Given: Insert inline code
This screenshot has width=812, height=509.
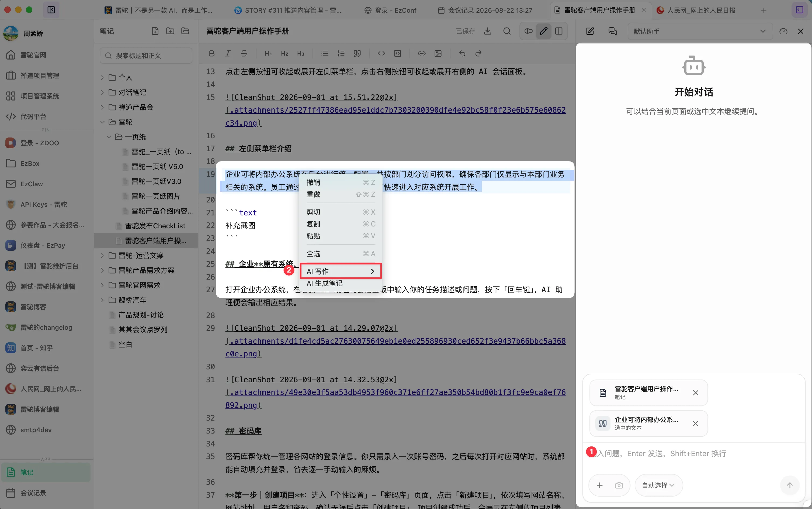Looking at the screenshot, I should (x=381, y=53).
